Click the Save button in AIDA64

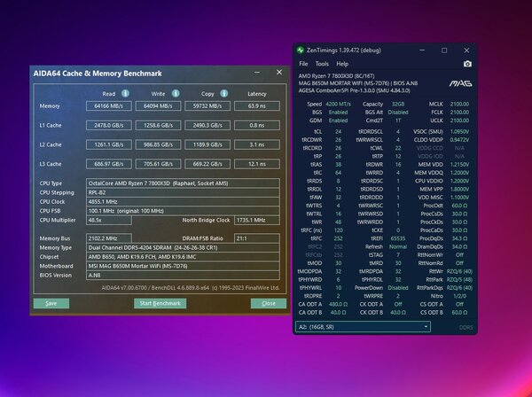51,303
